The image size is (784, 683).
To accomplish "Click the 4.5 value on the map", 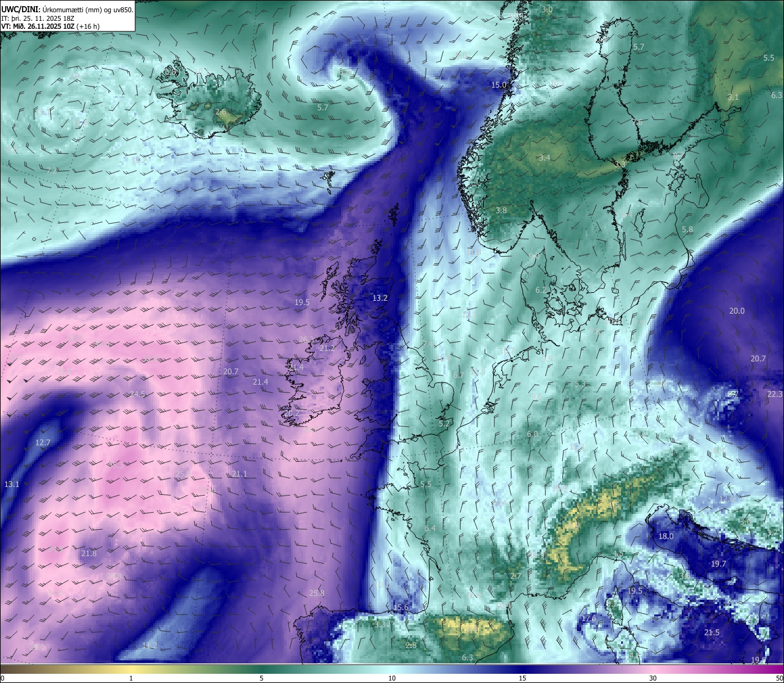I will click(618, 554).
